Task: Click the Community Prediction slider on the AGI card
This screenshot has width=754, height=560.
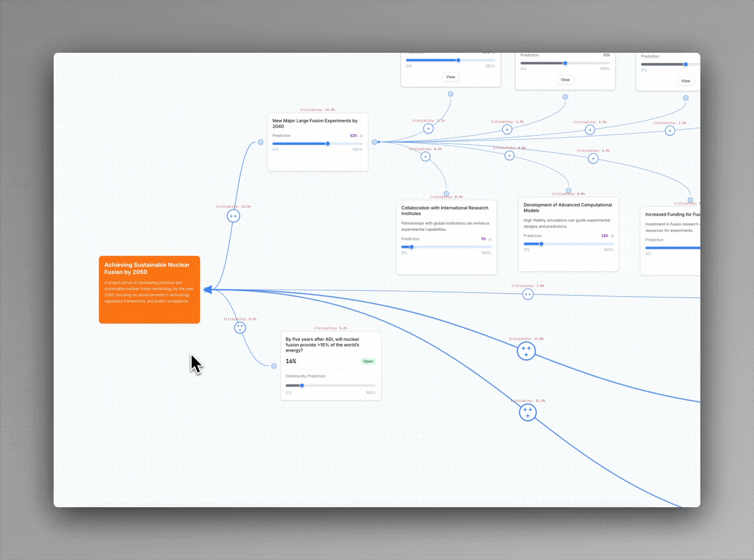Action: point(330,386)
